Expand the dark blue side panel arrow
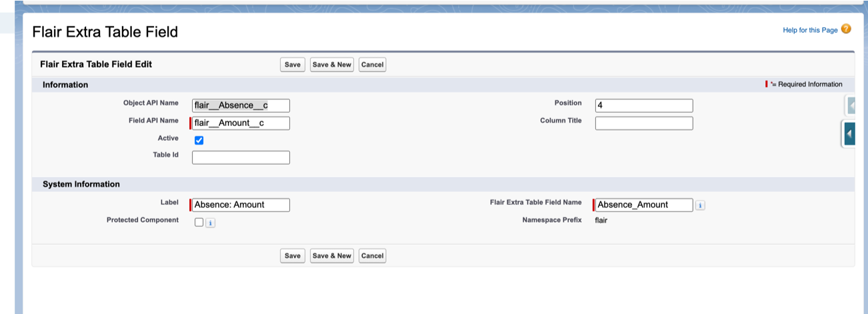The image size is (868, 314). coord(849,134)
